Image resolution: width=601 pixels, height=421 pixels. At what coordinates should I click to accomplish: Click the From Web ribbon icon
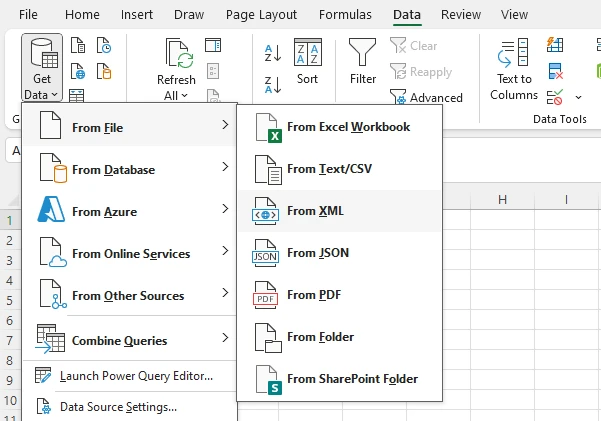(78, 71)
